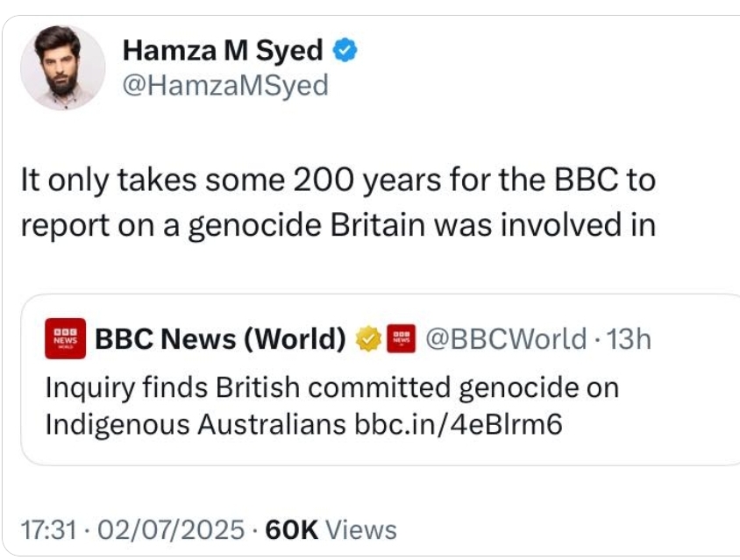Follow the bbc.in/4eBlrm6 link

pyautogui.click(x=458, y=423)
